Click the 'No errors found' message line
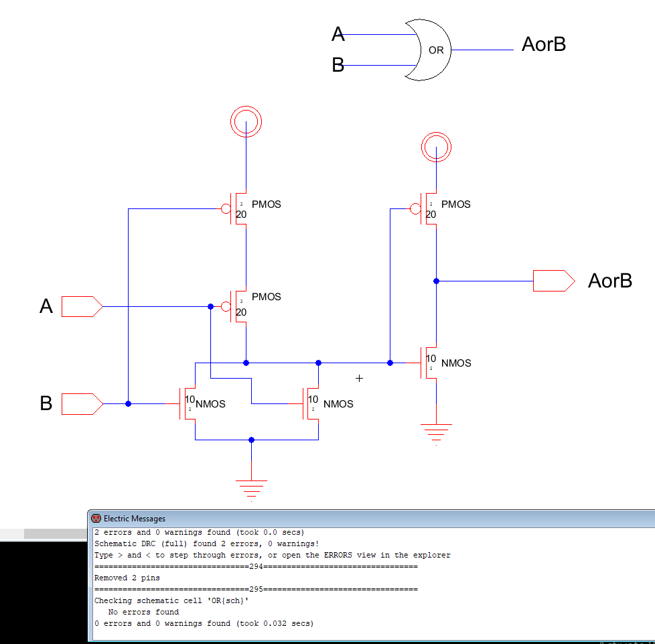The image size is (655, 644). [143, 611]
